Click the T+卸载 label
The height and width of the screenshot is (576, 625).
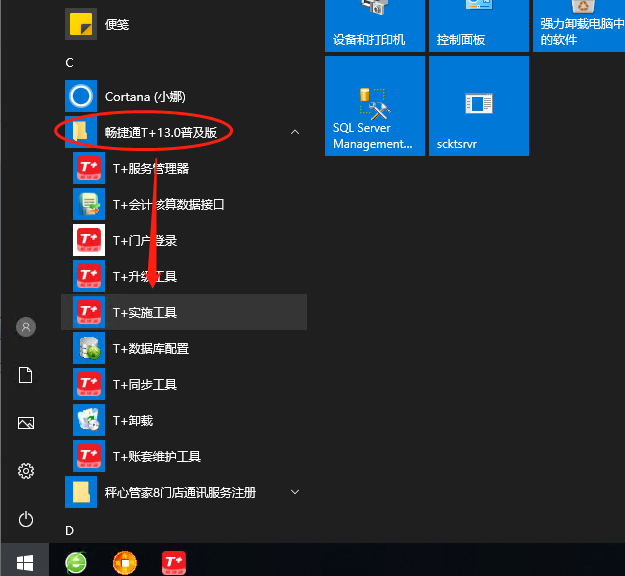point(133,421)
